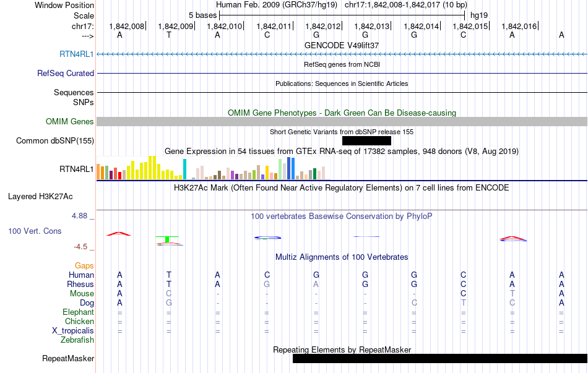The width and height of the screenshot is (588, 373).
Task: Click the hg19 label beside scale bar
Action: (x=479, y=15)
